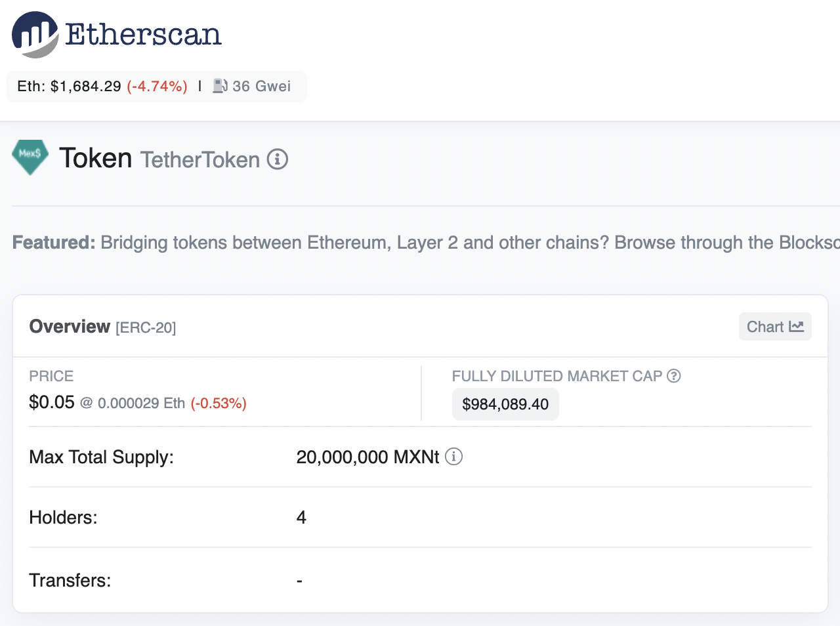Click the Etherscan logo icon

point(35,34)
